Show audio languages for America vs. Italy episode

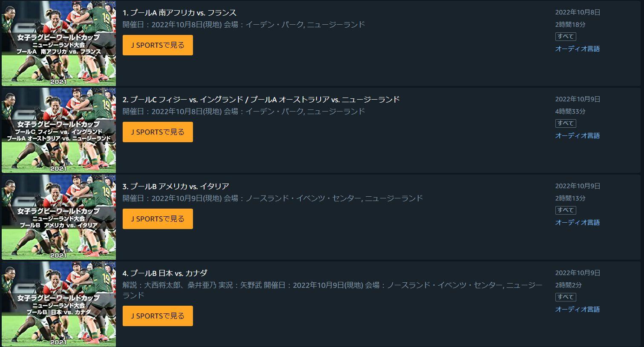click(577, 223)
